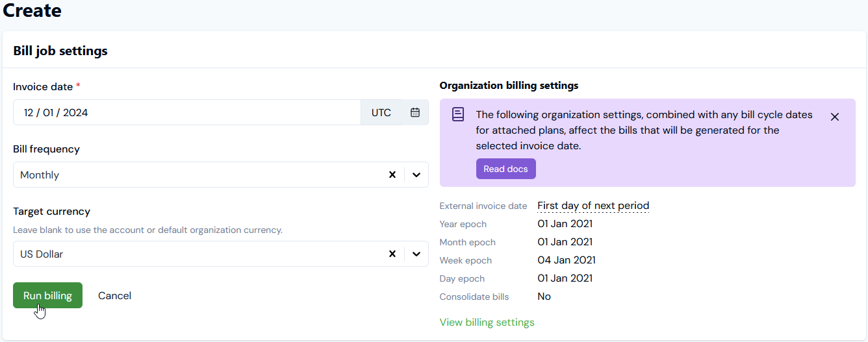868x342 pixels.
Task: Click the US Dollar currency field
Action: click(x=195, y=254)
